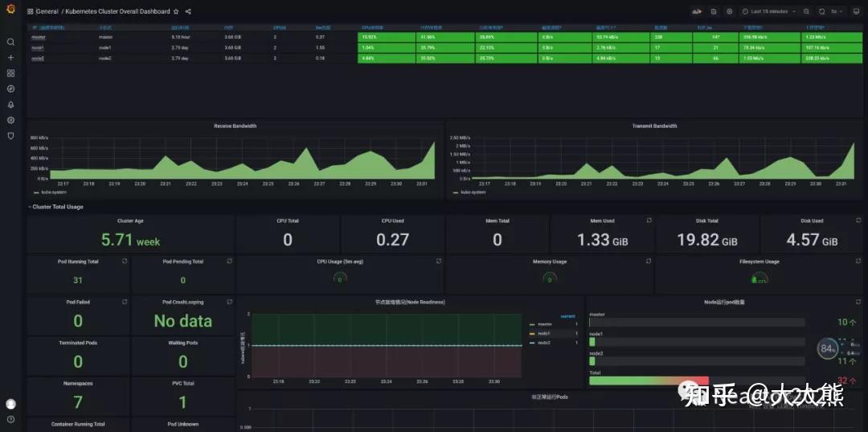Viewport: 868px width, 432px height.
Task: Open Cluster Age panel title menu
Action: tap(131, 220)
